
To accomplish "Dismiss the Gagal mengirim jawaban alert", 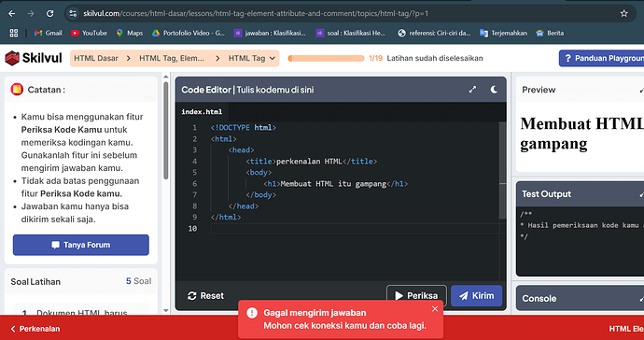I will (435, 309).
